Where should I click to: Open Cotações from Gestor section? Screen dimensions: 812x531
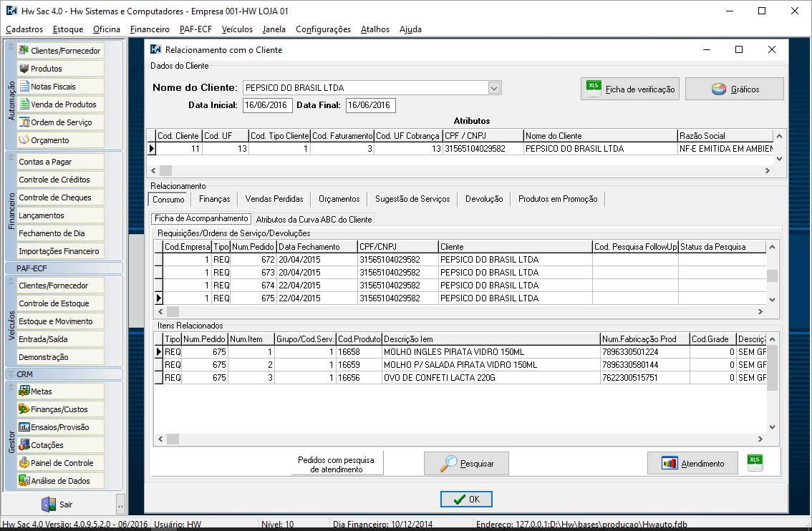(x=61, y=445)
